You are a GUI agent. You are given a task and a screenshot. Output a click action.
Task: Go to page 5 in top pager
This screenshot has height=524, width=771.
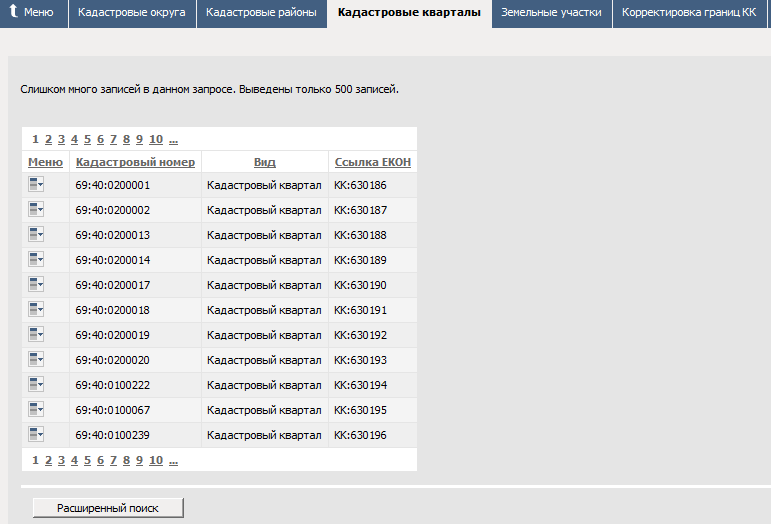(88, 139)
